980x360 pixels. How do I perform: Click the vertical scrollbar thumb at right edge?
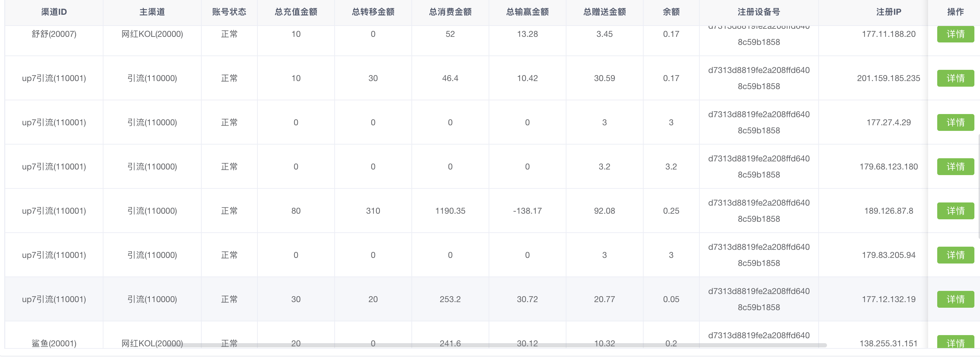979,186
